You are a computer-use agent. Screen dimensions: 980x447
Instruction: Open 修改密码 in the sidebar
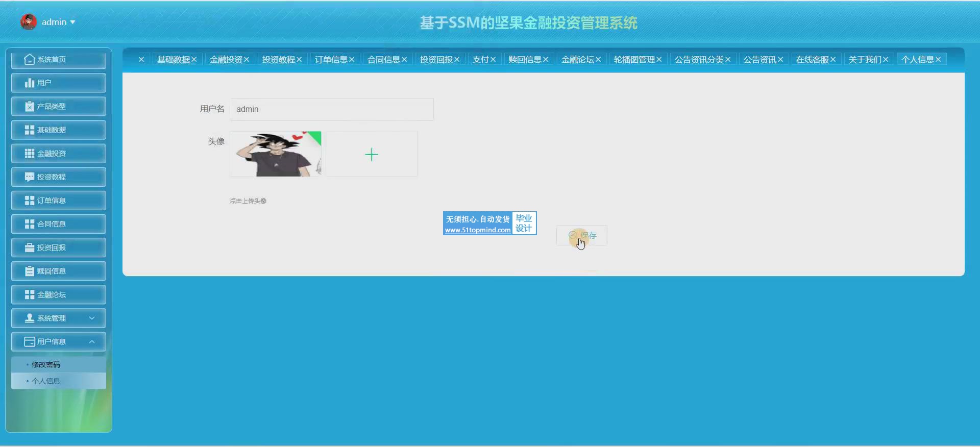coord(46,364)
